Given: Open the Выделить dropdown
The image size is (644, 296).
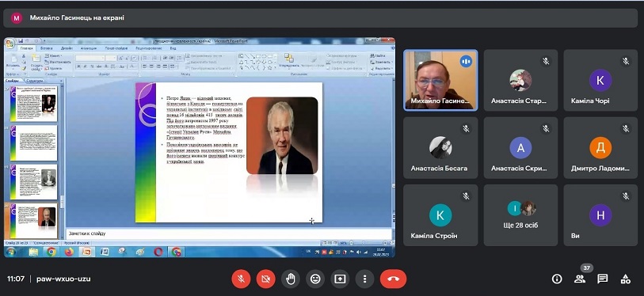Looking at the screenshot, I should pos(382,68).
